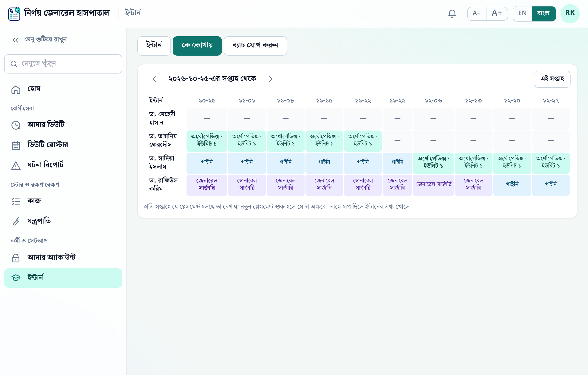Open হোম from the sidebar menu
The image size is (588, 375).
(63, 89)
